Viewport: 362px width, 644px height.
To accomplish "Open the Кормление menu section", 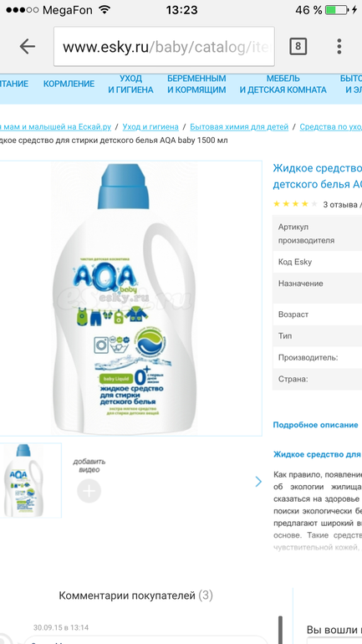I will pos(69,84).
